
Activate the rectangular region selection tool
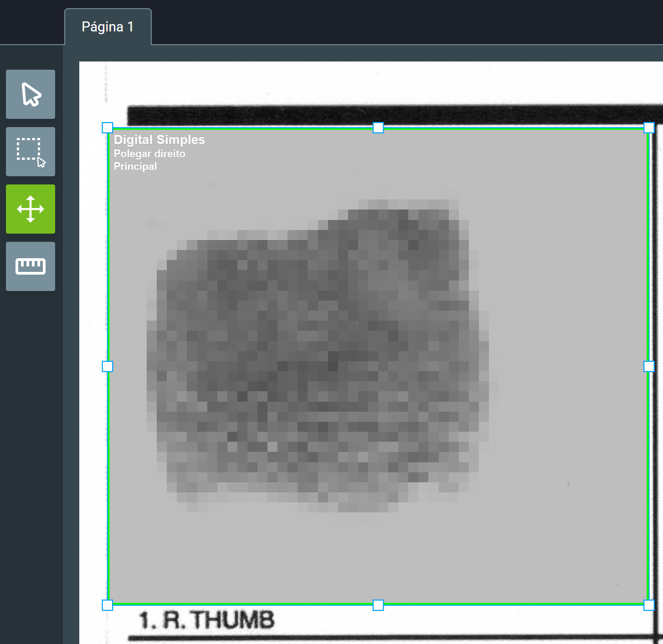(31, 152)
